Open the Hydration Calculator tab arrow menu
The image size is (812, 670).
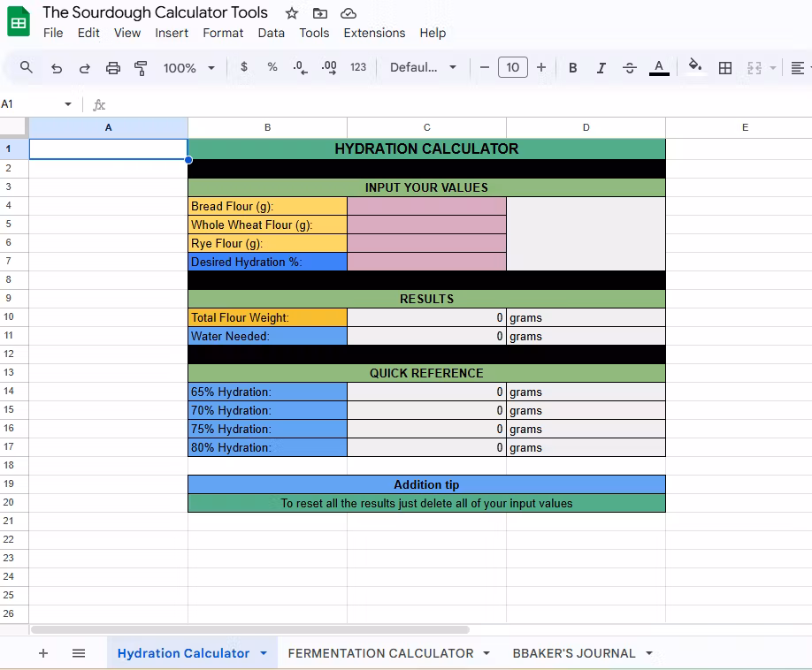[x=264, y=653]
